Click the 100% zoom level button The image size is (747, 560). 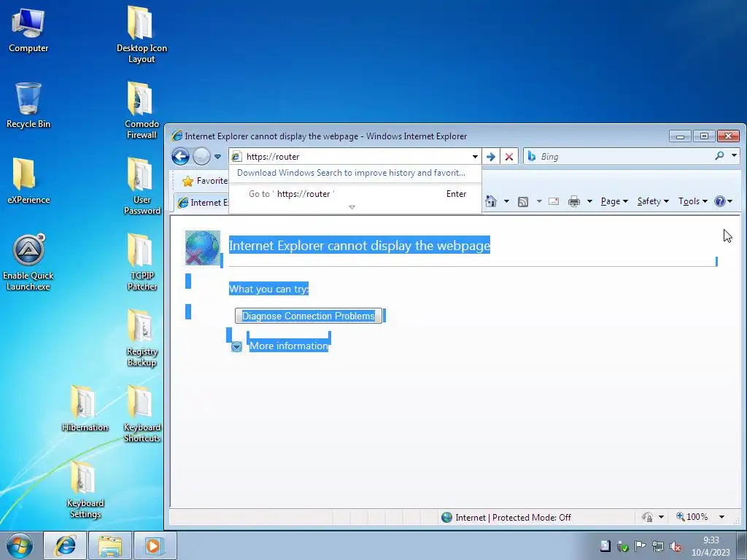point(692,517)
